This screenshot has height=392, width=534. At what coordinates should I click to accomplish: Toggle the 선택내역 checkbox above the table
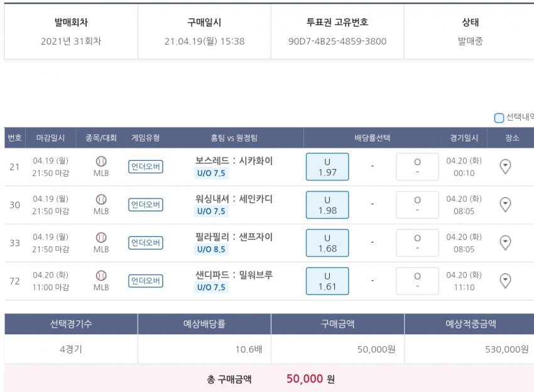click(x=499, y=117)
